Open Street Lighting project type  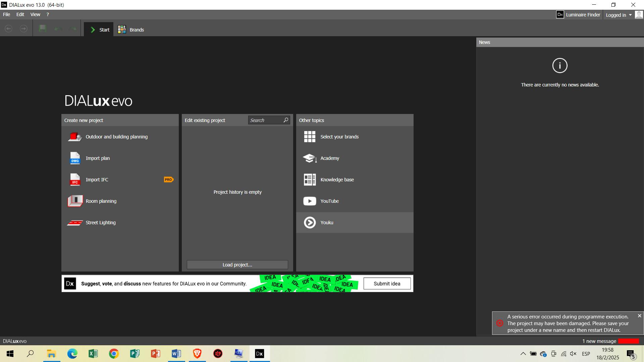click(100, 223)
